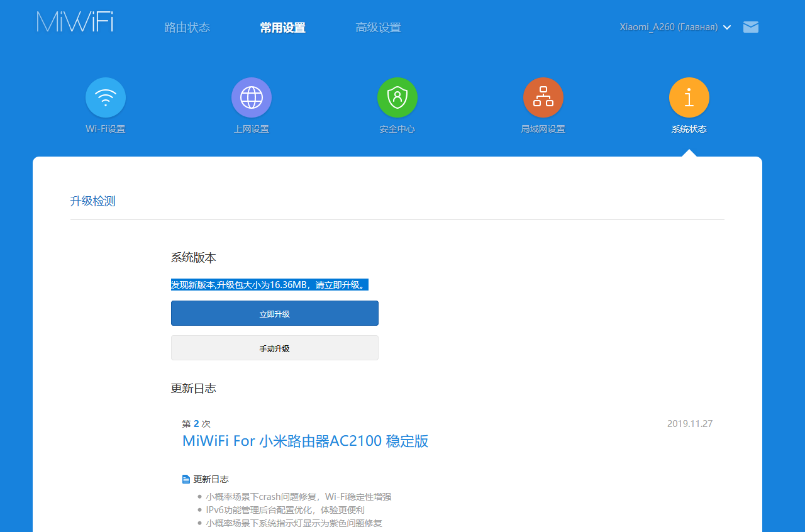Click the IPv6功能管理后台配置优化 changelog line

285,510
